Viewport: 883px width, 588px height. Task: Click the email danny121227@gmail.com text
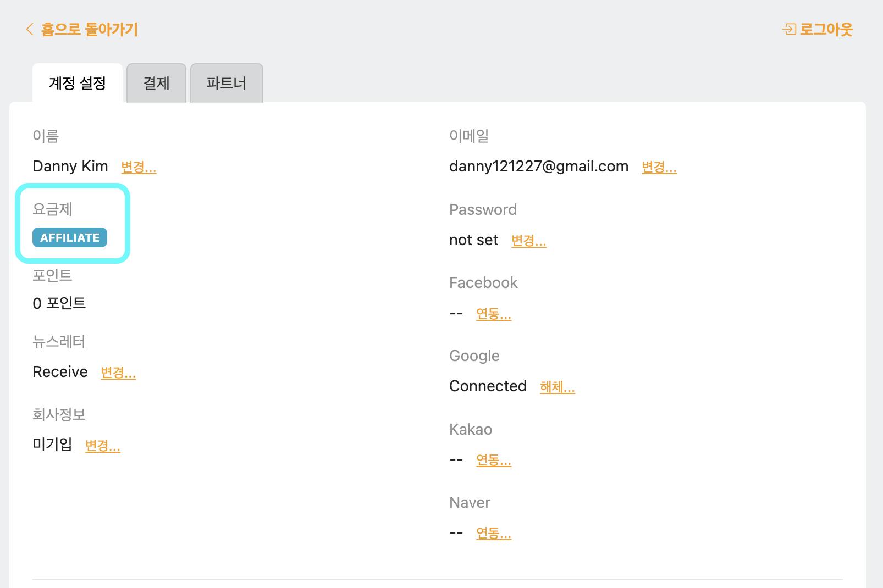538,167
